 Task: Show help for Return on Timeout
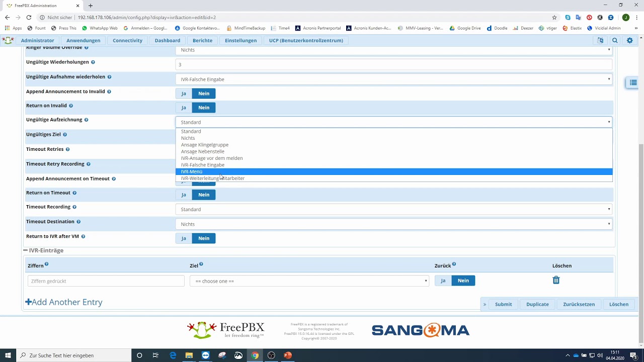(x=74, y=193)
